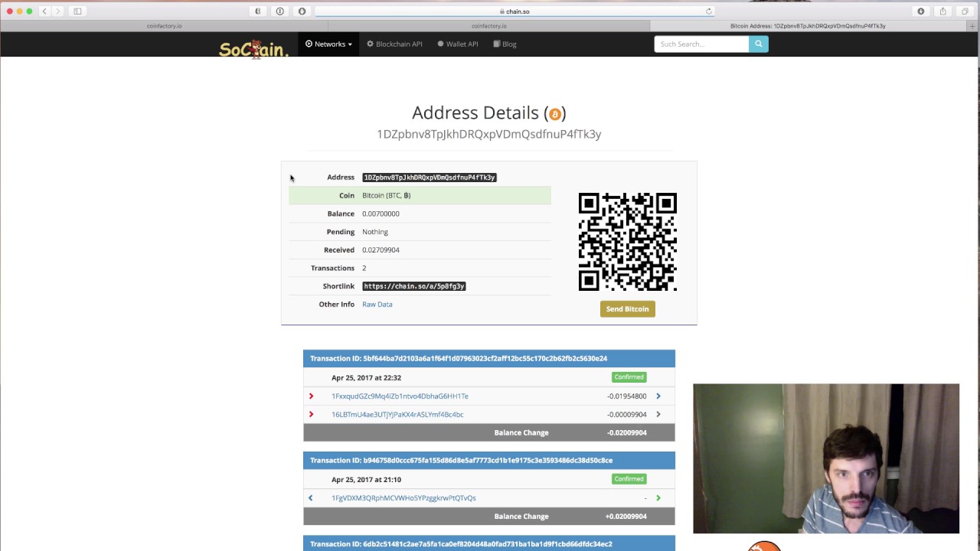Open address 1FxxqudGZc9Mq4iZb1ntvo4DbhaG6HH1Te
The height and width of the screenshot is (551, 980).
400,396
